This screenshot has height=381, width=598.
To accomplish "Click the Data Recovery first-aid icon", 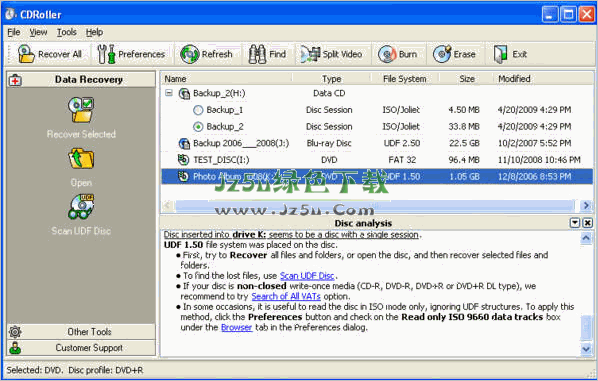I will tap(15, 80).
